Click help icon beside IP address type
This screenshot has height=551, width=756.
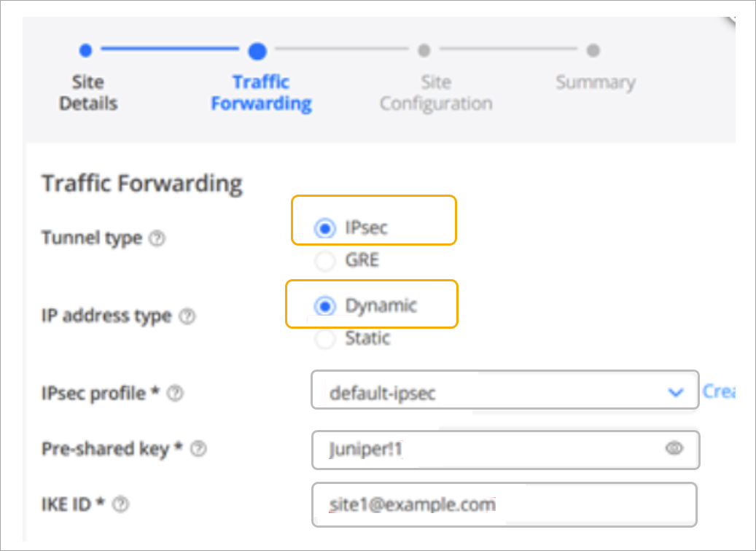tap(187, 317)
